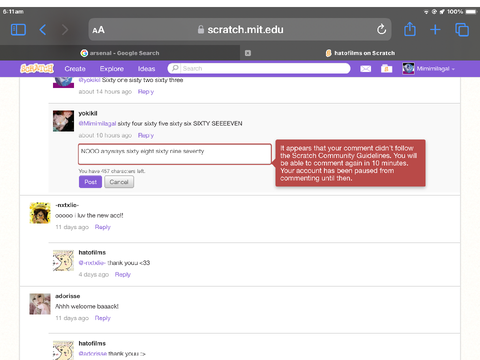Viewport: 480px width, 360px height.
Task: Click the Mimimilagal profile picture in the navbar
Action: click(x=408, y=69)
